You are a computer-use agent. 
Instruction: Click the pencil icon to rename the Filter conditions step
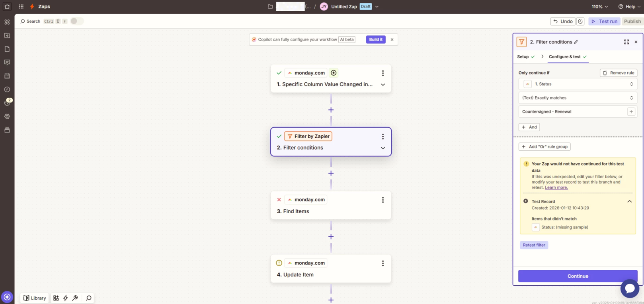(x=576, y=42)
